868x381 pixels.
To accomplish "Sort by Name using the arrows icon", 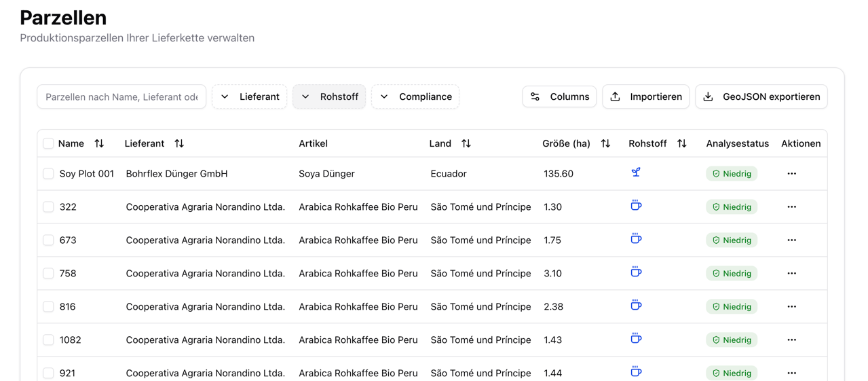I will click(x=99, y=143).
